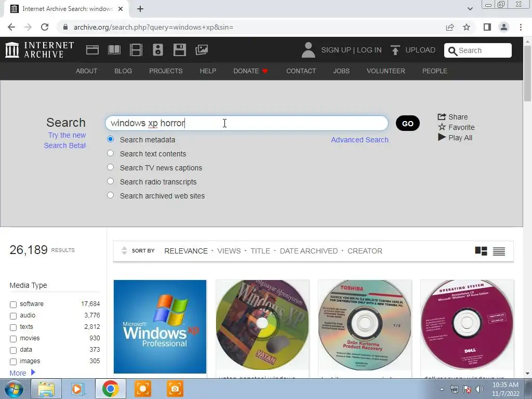Click the Share icon link
Viewport: 532px width, 399px height.
453,117
